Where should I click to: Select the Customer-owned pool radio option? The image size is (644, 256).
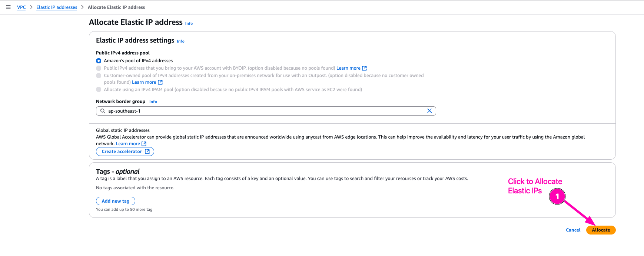tap(99, 76)
